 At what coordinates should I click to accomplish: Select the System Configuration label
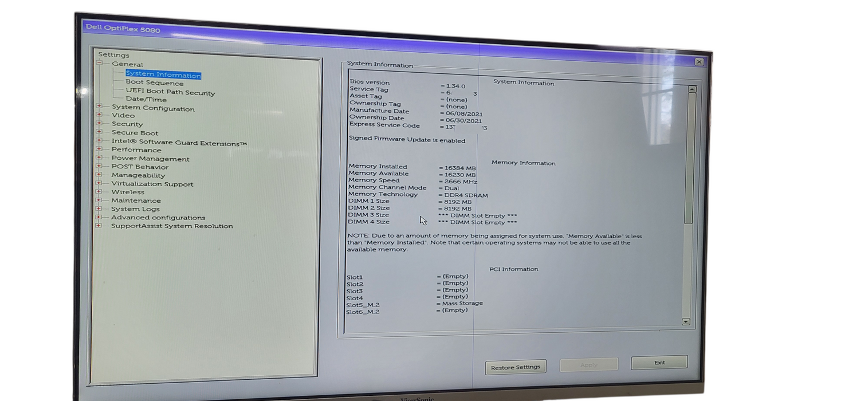pos(153,108)
